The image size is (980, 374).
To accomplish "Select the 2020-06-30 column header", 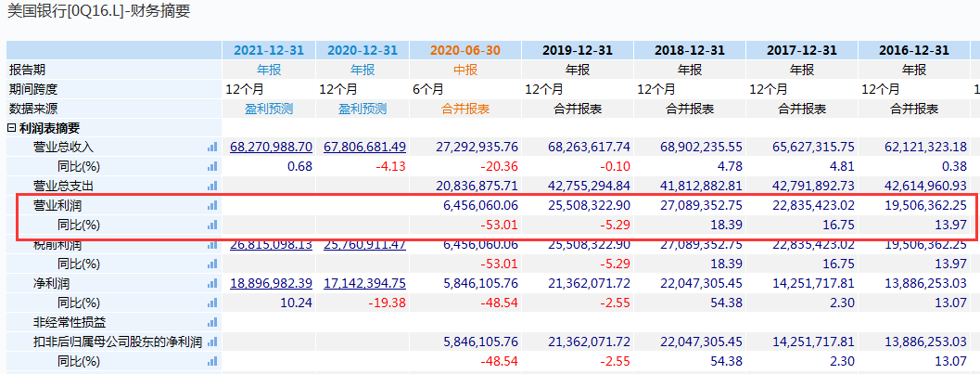I will point(465,50).
